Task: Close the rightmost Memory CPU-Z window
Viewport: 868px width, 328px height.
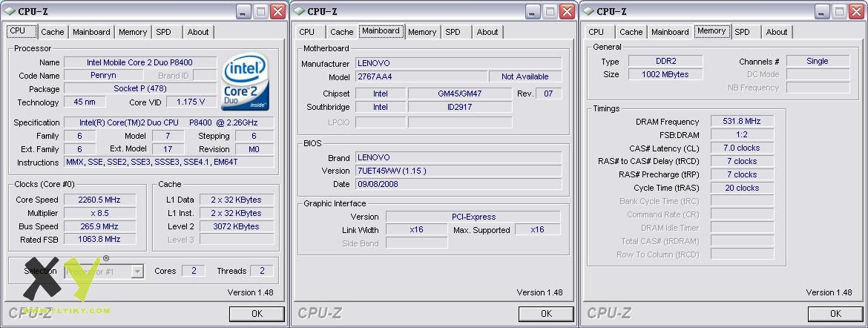Action: [856, 11]
